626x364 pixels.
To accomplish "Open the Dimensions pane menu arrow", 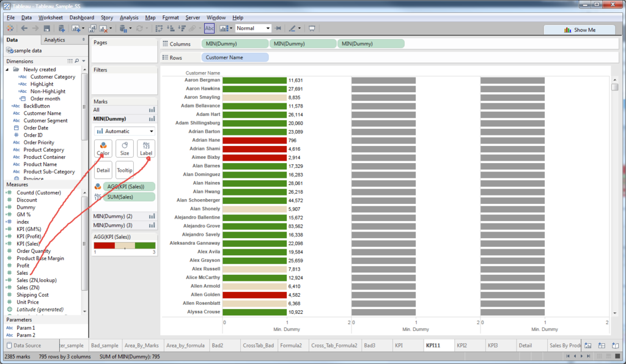I will [x=83, y=61].
